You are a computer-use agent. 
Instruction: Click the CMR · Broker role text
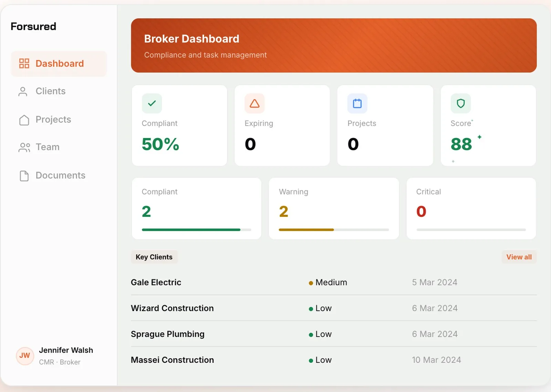pyautogui.click(x=60, y=362)
